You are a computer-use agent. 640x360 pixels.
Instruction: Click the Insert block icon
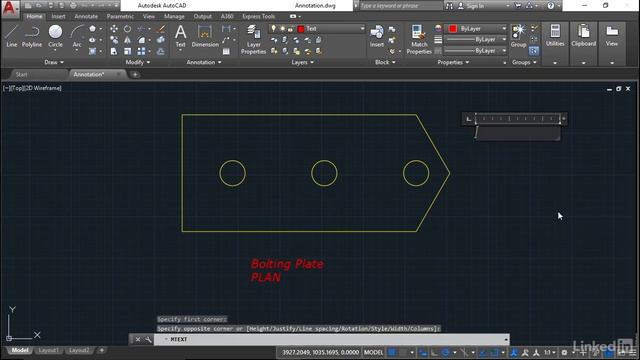[377, 36]
